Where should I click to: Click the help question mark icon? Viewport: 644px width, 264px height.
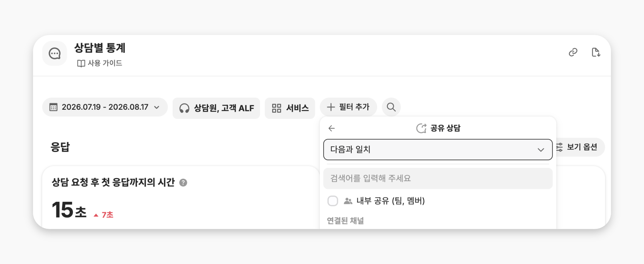[183, 183]
